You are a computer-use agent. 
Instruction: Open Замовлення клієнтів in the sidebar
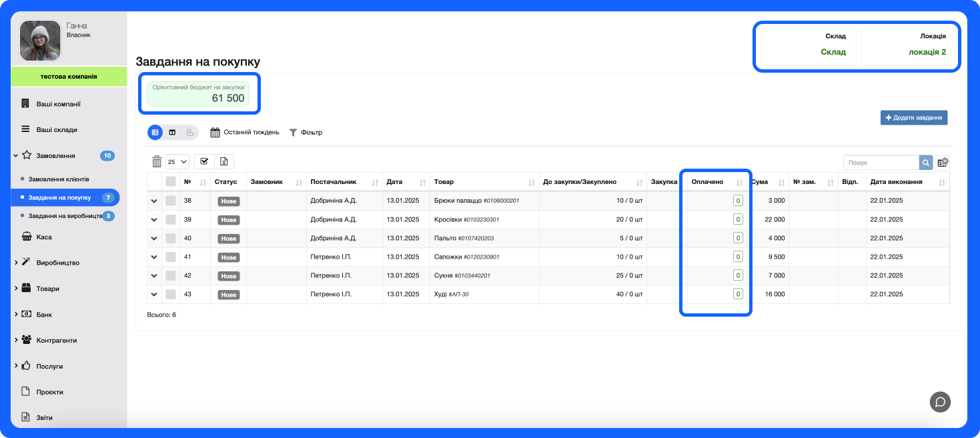(x=59, y=179)
